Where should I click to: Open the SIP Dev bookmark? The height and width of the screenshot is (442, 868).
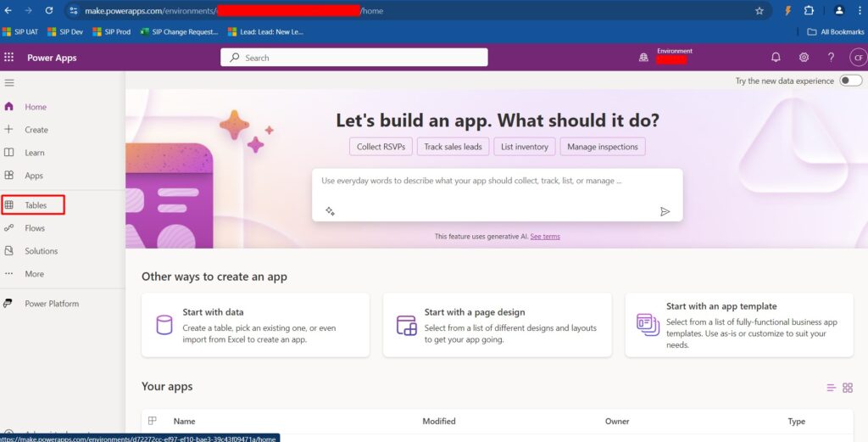tap(65, 31)
